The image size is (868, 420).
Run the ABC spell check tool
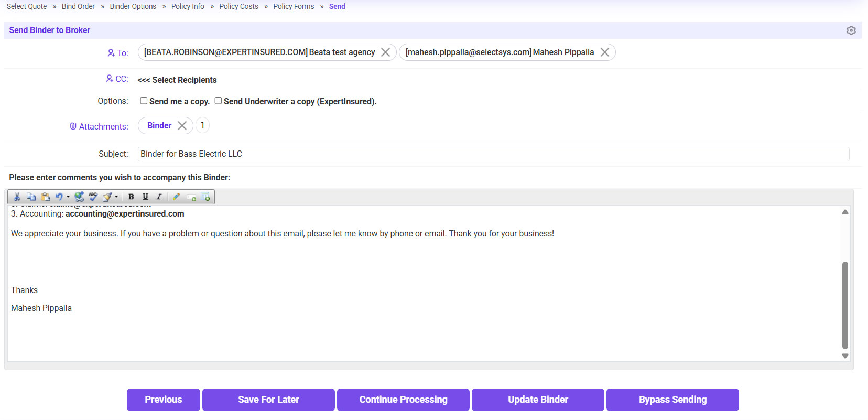click(93, 197)
